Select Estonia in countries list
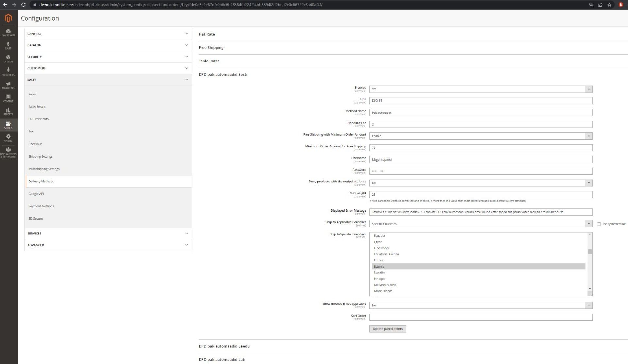Screen dimensions: 628x364 (x=479, y=267)
